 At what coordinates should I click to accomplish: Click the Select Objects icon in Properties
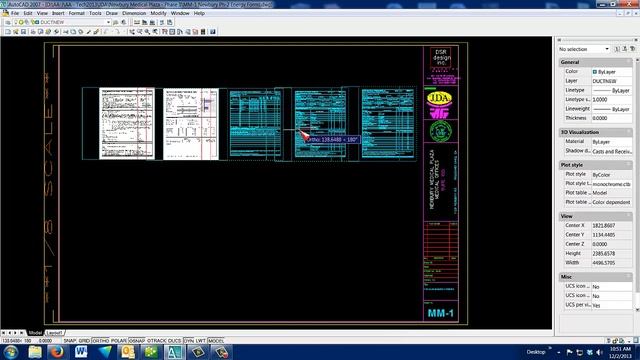[624, 49]
